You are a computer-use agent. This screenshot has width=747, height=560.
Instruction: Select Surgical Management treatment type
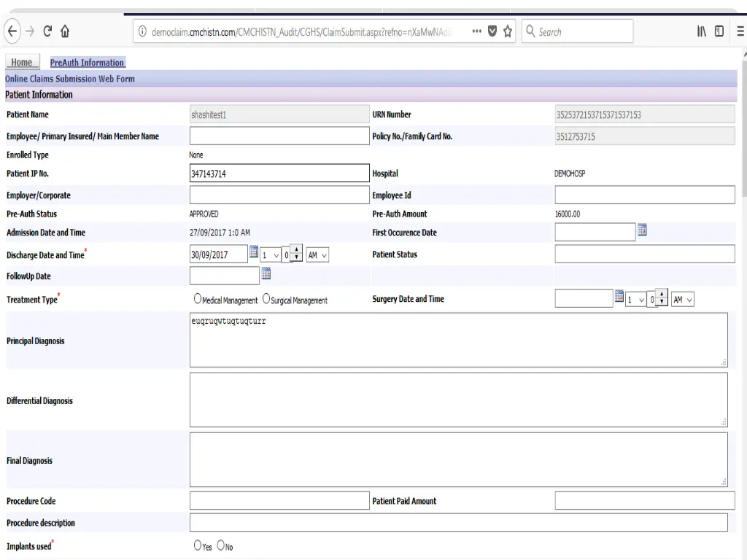[x=266, y=299]
